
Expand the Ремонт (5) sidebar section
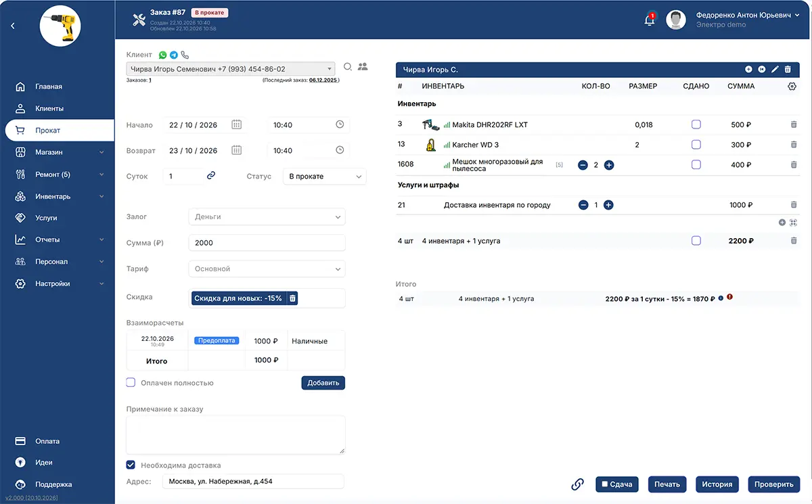[60, 175]
